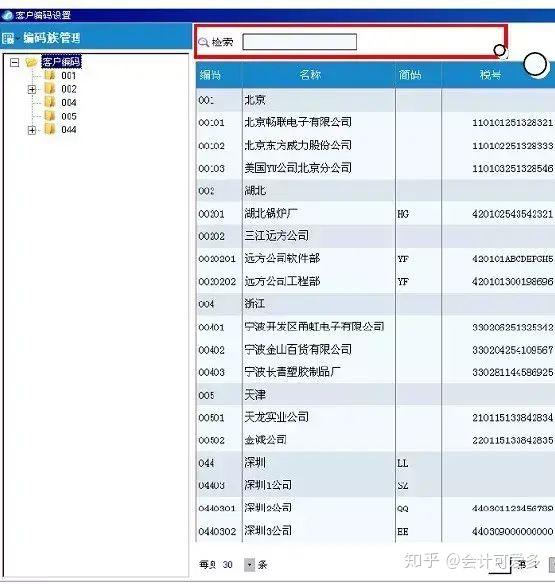
Task: Click the folder icon for node 004
Action: point(50,102)
